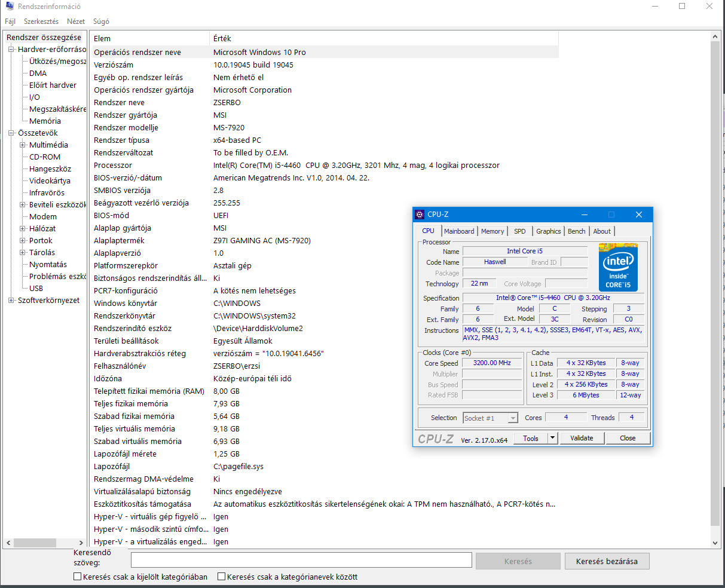
Task: Select the Videokártya tree item
Action: point(50,181)
